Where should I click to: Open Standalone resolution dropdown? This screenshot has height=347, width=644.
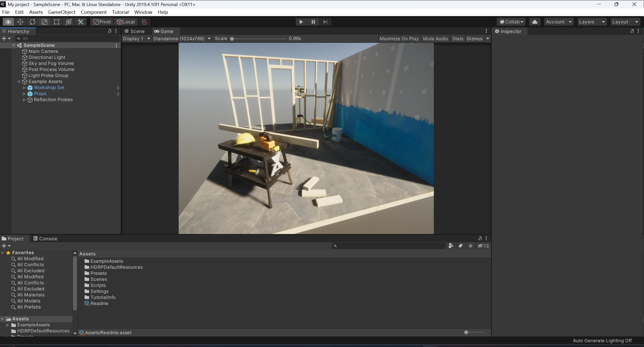point(181,38)
